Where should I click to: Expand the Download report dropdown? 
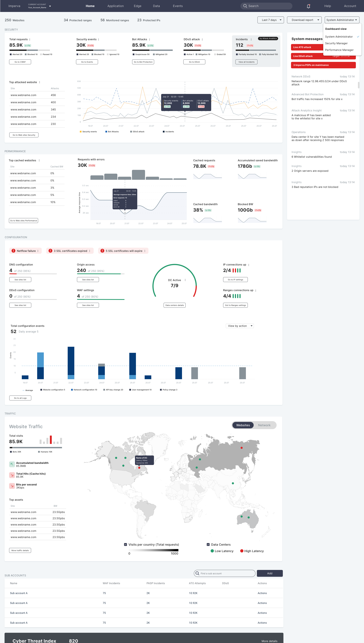coord(304,20)
